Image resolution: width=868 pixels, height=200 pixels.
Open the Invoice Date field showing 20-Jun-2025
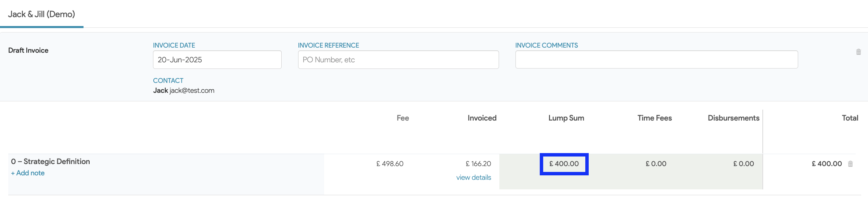(217, 60)
